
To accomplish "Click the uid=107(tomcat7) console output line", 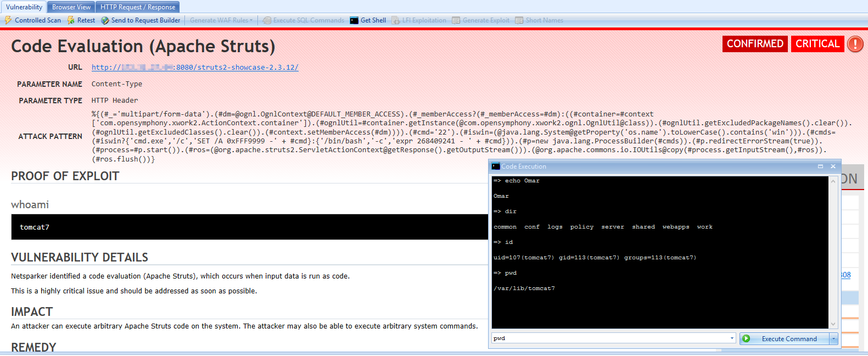I will (x=595, y=258).
